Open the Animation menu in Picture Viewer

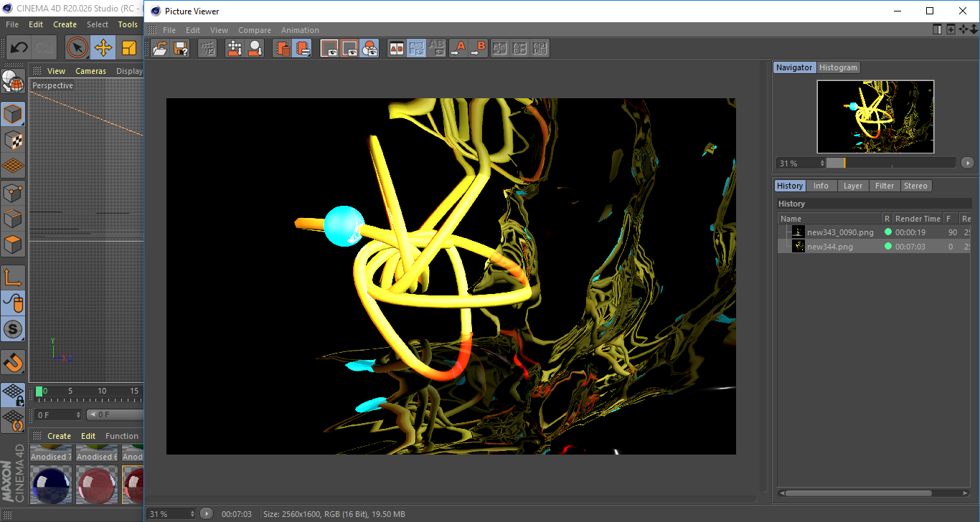[300, 30]
